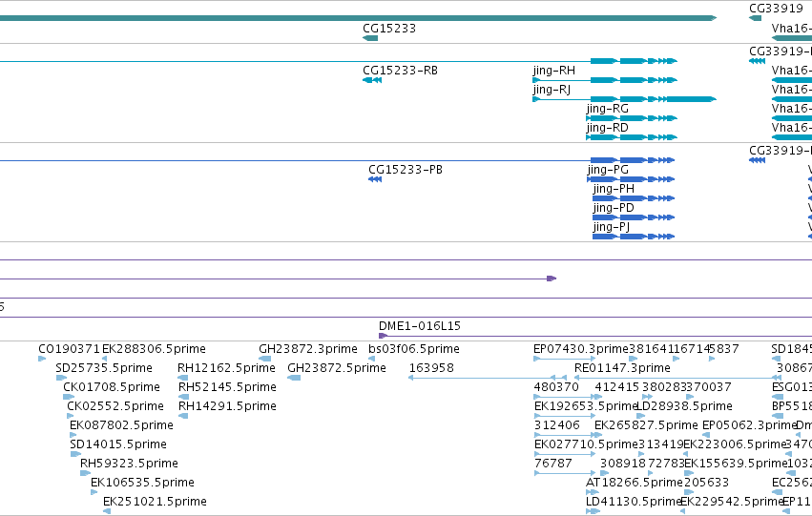Open the 205633 EST label
This screenshot has height=516, width=812.
tap(706, 483)
